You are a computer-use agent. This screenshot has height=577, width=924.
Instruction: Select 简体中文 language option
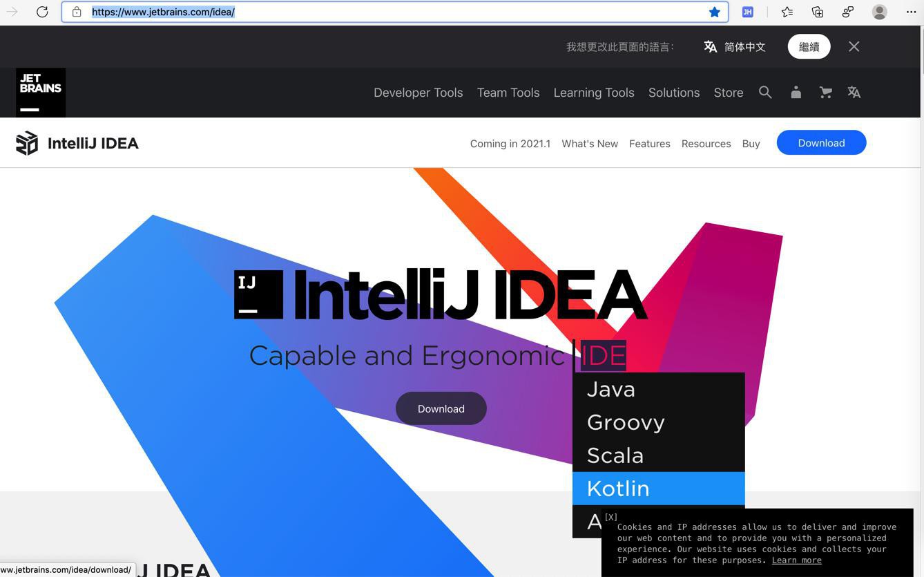click(744, 47)
